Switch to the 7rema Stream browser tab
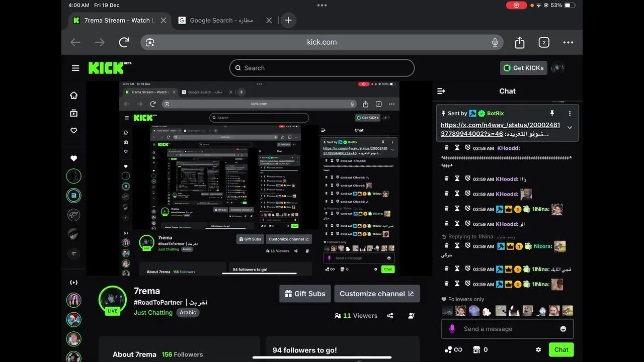The width and height of the screenshot is (644, 362). 120,20
